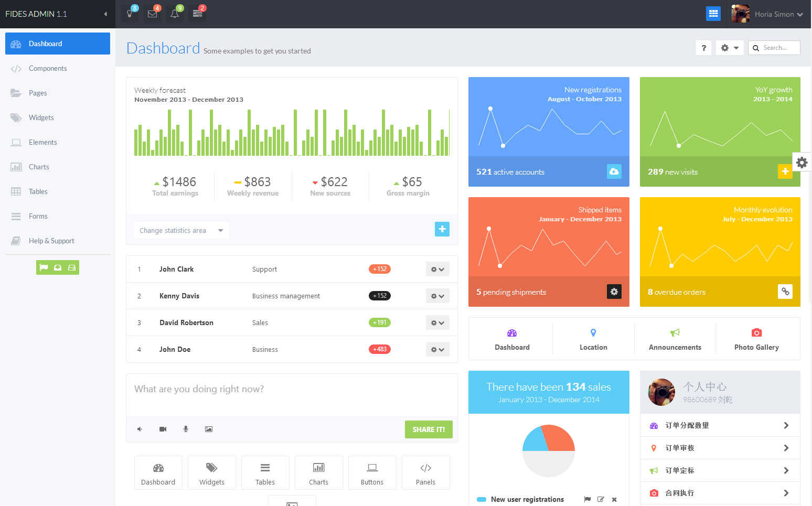Viewport: 812px width, 506px height.
Task: Switch to the Location tab
Action: pyautogui.click(x=593, y=339)
